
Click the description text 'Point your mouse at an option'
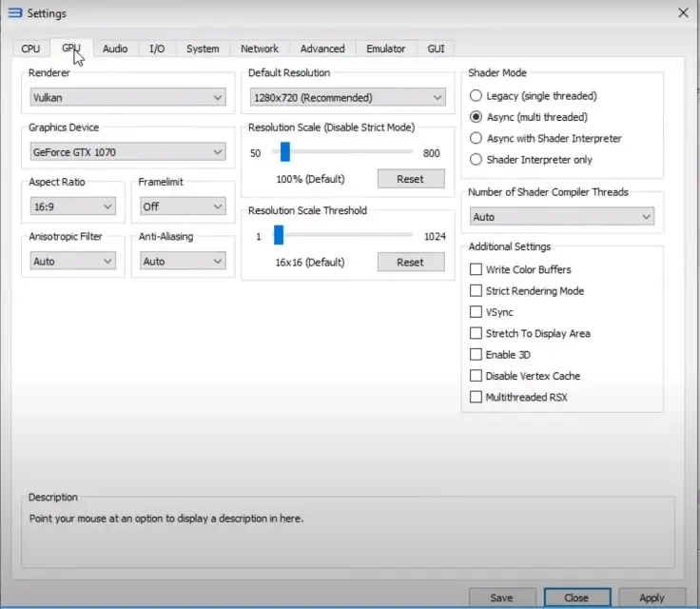(x=166, y=519)
